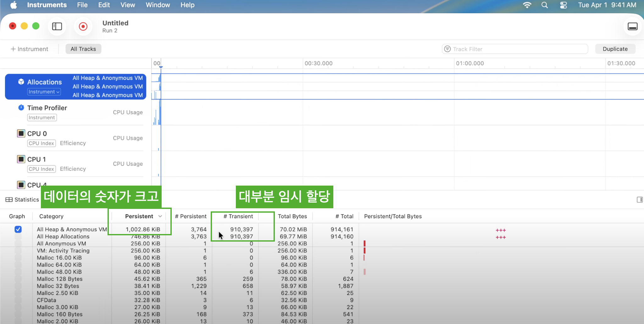Sort by Persistent column chevron
Screen dimensions: 644x324
pos(160,216)
